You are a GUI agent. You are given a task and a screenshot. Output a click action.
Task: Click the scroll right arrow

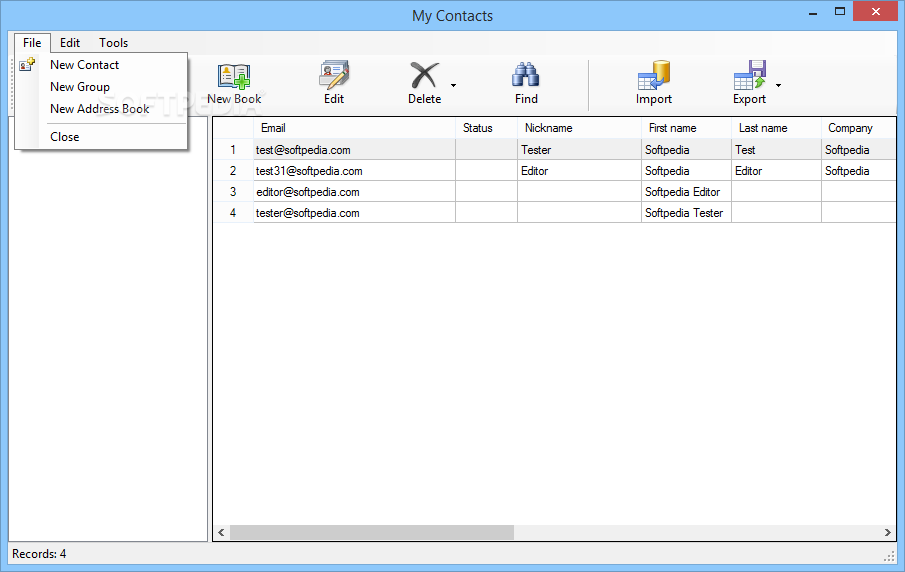click(x=888, y=532)
